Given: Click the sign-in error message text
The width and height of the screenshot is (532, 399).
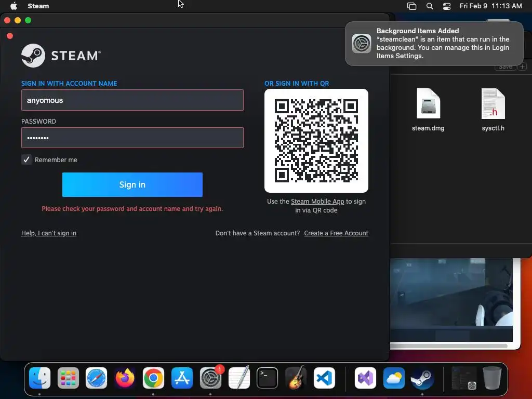Looking at the screenshot, I should [132, 209].
